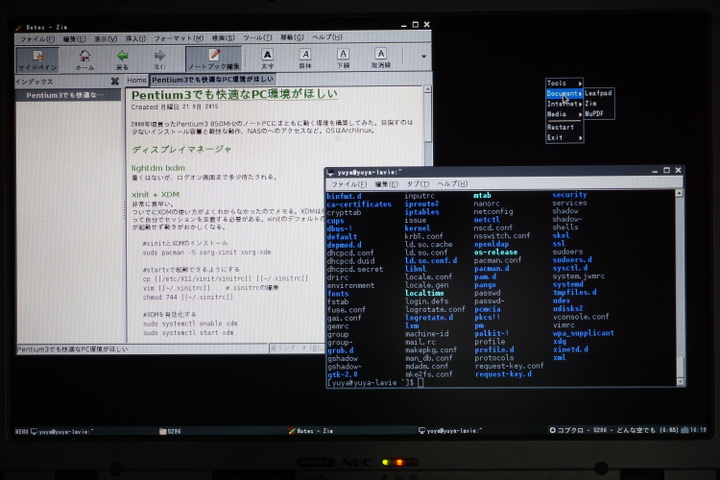
Task: Toggle notebook editing mode in Zim
Action: pos(214,59)
